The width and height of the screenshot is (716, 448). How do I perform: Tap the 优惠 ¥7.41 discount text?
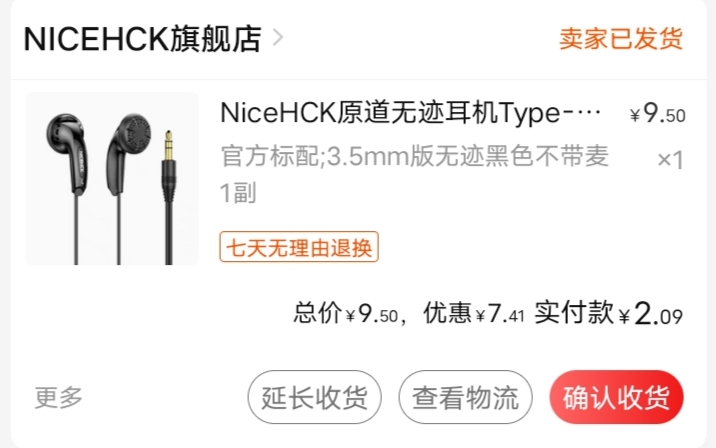tap(474, 314)
